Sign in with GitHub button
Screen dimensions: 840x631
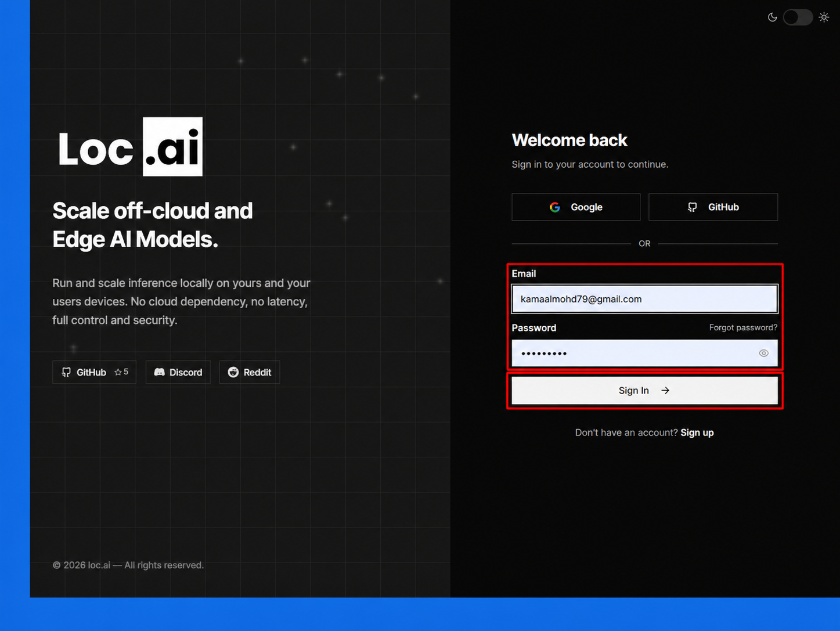(713, 207)
